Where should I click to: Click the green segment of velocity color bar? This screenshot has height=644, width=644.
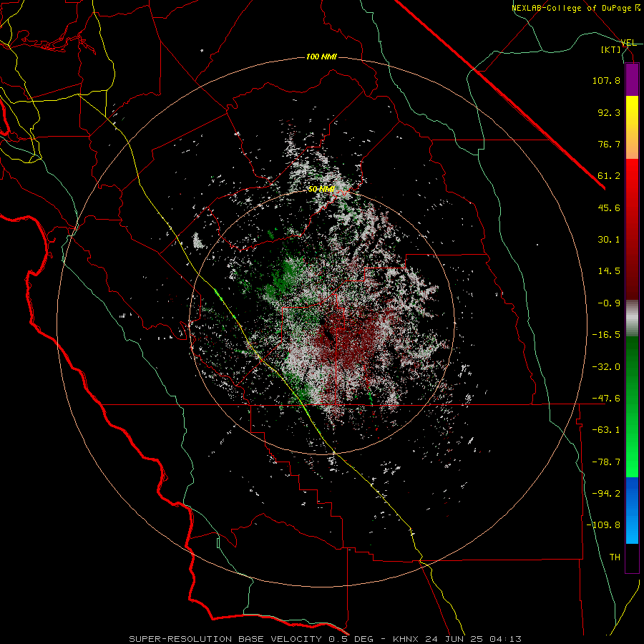[x=632, y=406]
